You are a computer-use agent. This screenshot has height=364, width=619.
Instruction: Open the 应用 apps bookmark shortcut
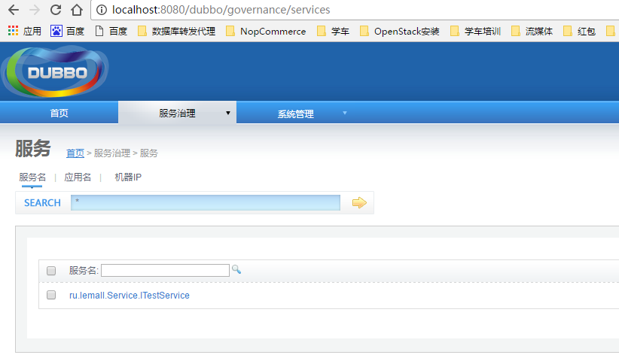pos(25,31)
